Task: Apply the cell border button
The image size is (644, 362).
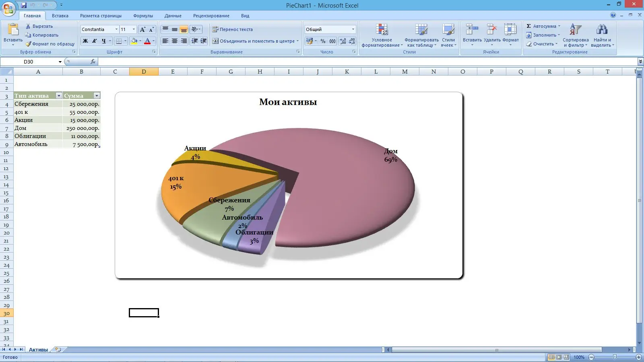Action: pyautogui.click(x=119, y=41)
